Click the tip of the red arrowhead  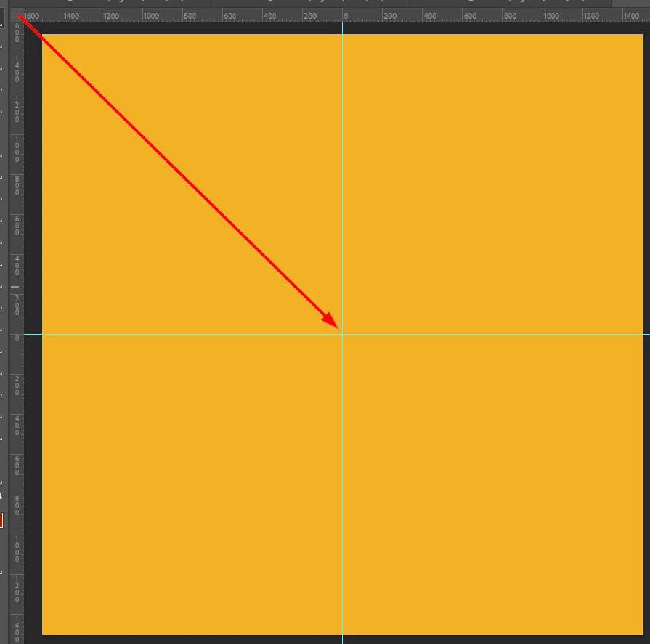click(x=338, y=329)
